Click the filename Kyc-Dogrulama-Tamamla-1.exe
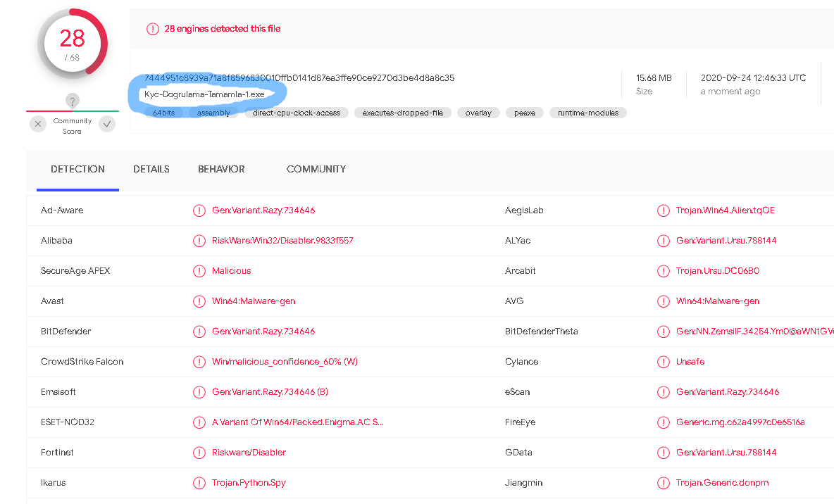 tap(204, 94)
